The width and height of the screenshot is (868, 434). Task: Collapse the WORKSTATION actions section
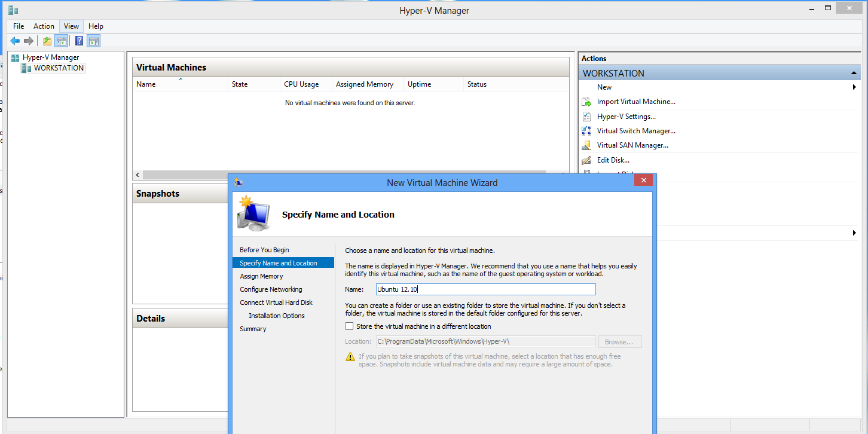[854, 73]
